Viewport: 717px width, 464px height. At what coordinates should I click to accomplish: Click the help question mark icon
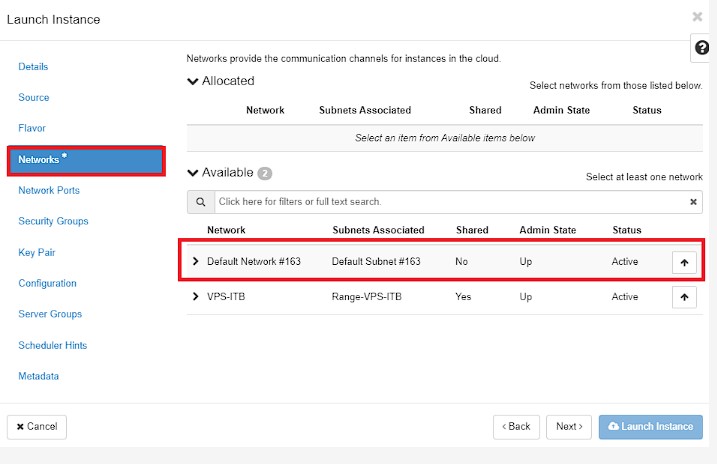click(x=701, y=48)
